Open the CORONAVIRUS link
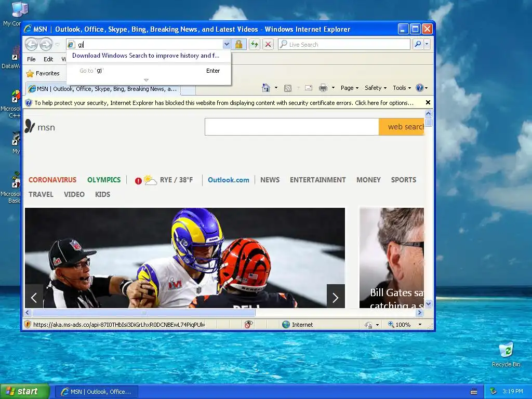 pyautogui.click(x=52, y=180)
